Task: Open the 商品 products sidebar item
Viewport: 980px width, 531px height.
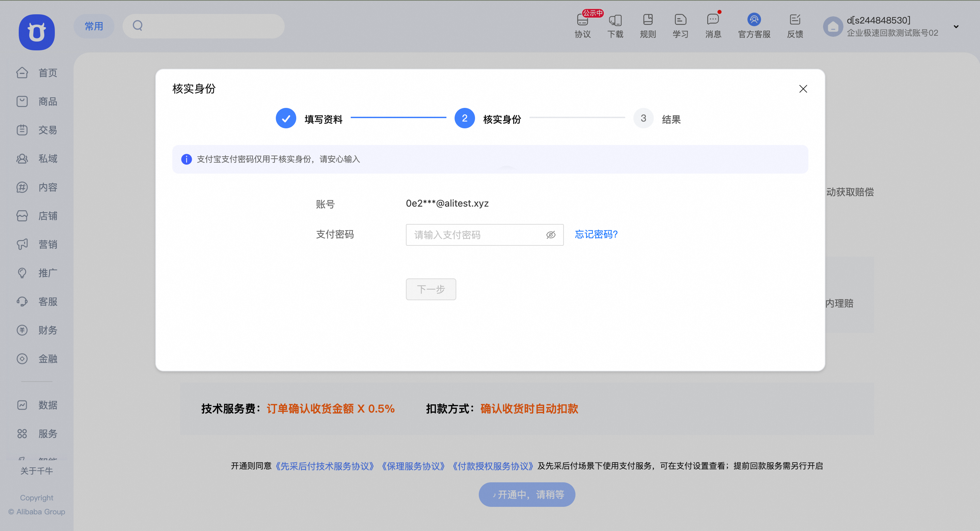Action: tap(37, 101)
